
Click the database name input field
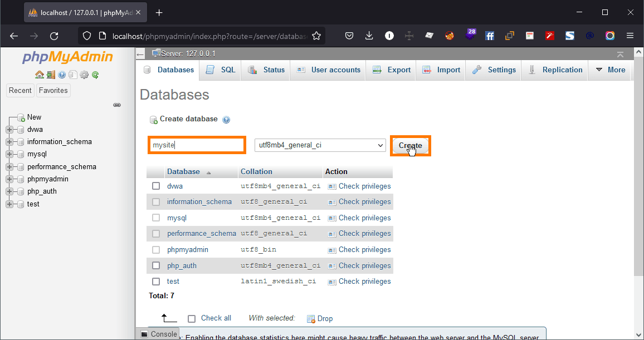197,145
